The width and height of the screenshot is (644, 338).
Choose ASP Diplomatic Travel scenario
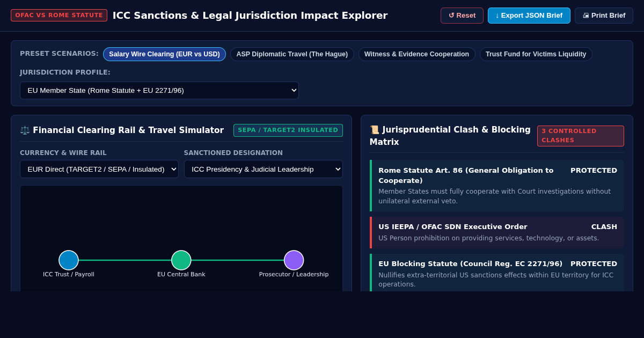[x=292, y=54]
